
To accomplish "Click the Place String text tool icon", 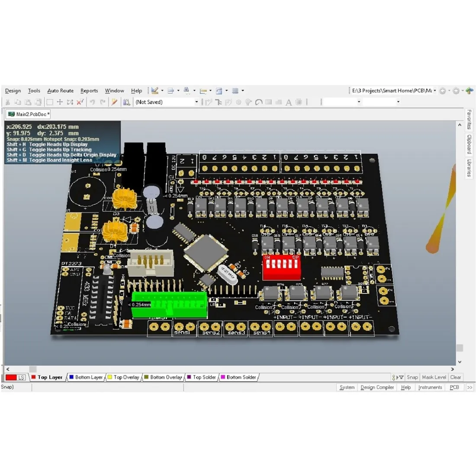I will 289,103.
